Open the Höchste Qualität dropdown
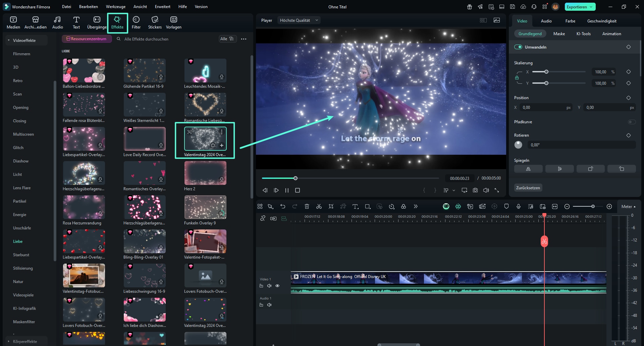 (x=299, y=20)
